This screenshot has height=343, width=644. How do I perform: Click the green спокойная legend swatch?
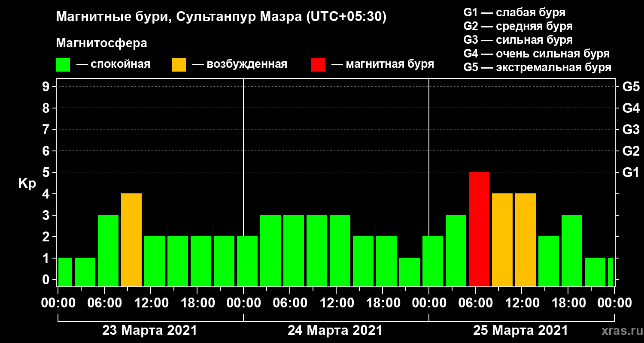tap(63, 65)
